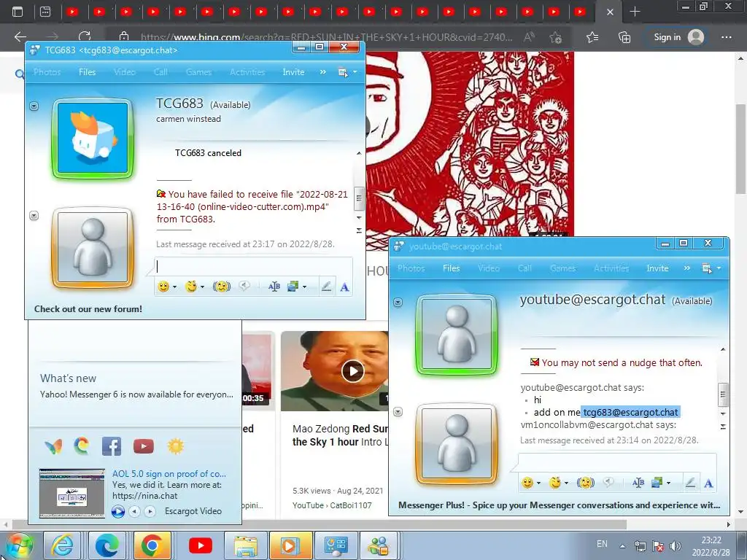Open Files in youtube@escargot.chat window

coord(451,268)
